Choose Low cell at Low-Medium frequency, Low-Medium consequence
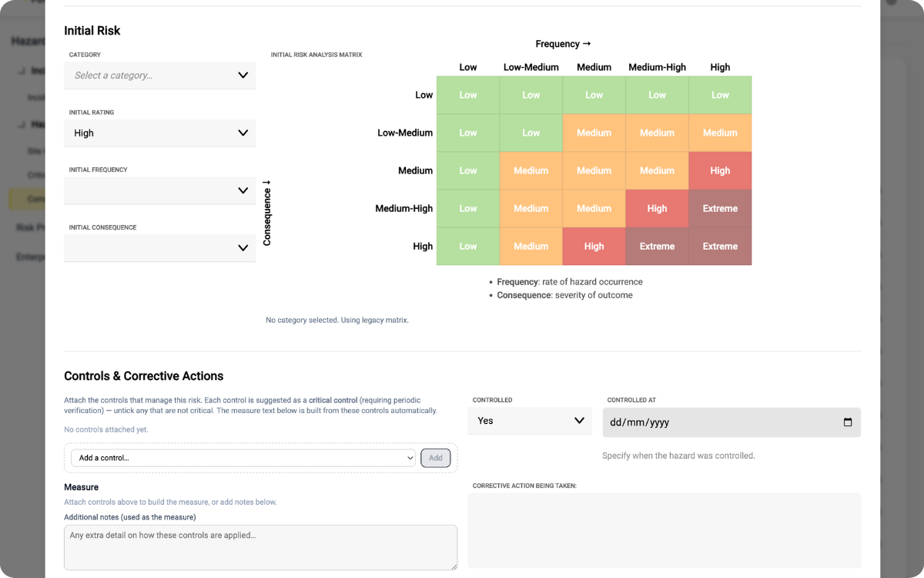This screenshot has height=578, width=924. coord(531,133)
